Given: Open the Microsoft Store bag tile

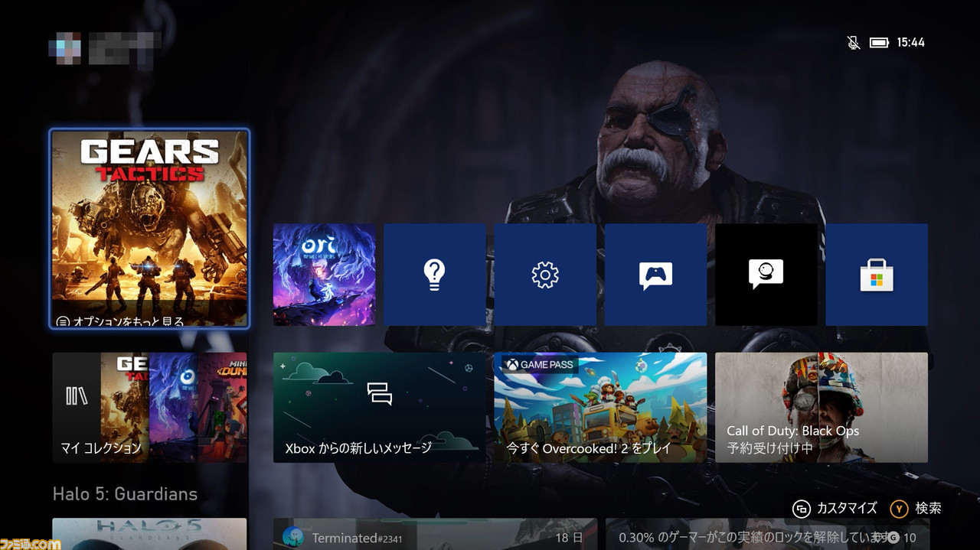Looking at the screenshot, I should [x=877, y=275].
